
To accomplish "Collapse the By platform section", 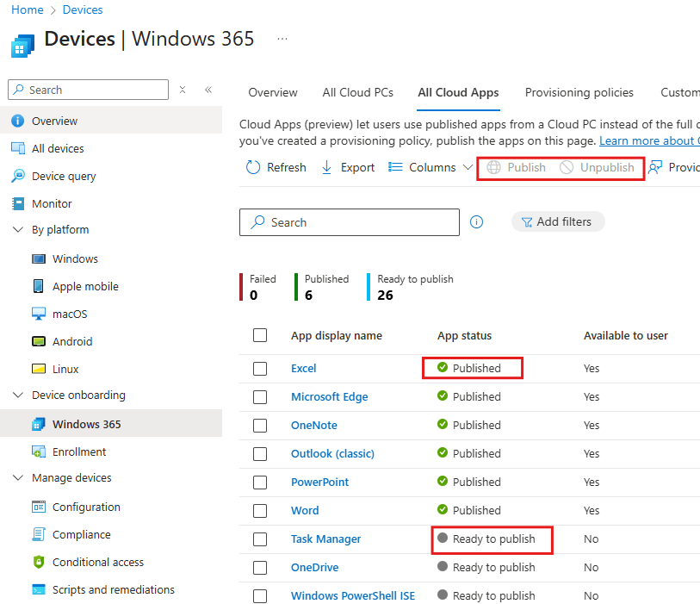I will (x=18, y=230).
